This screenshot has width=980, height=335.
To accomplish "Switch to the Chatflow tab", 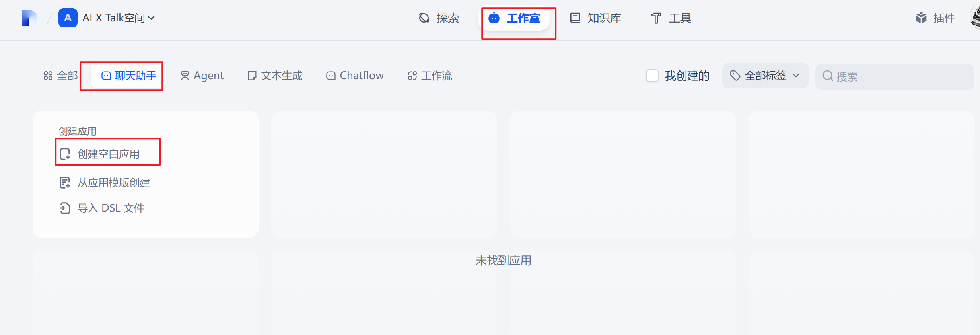I will (x=355, y=76).
